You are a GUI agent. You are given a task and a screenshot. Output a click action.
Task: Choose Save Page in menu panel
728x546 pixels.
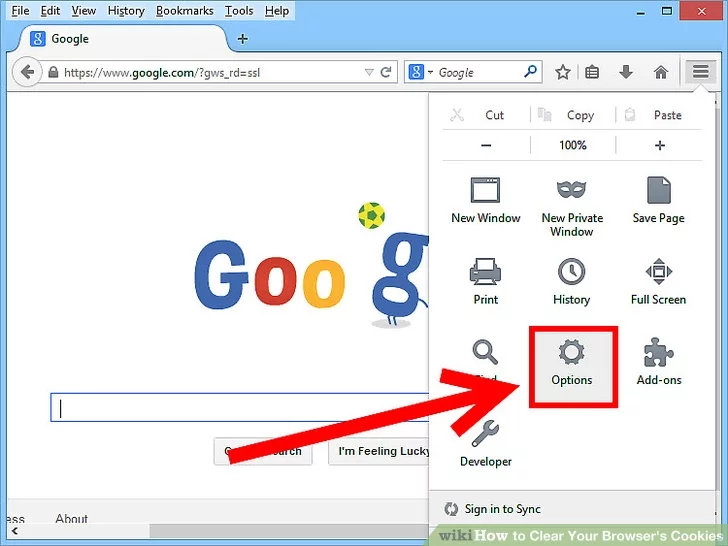click(x=658, y=200)
